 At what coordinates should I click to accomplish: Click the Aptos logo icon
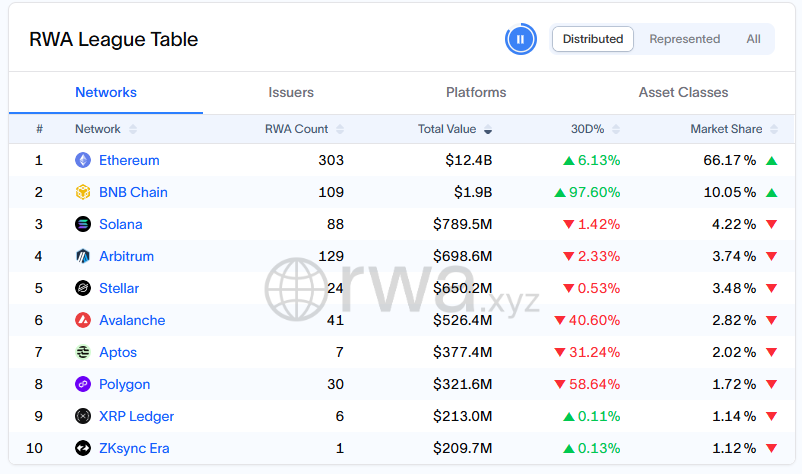[83, 352]
